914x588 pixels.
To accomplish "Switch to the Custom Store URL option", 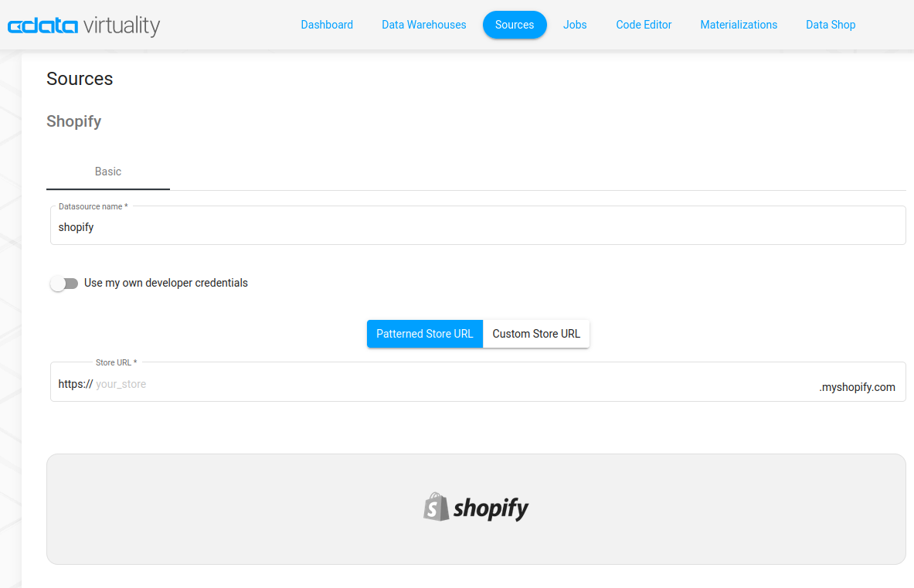I will pos(536,334).
